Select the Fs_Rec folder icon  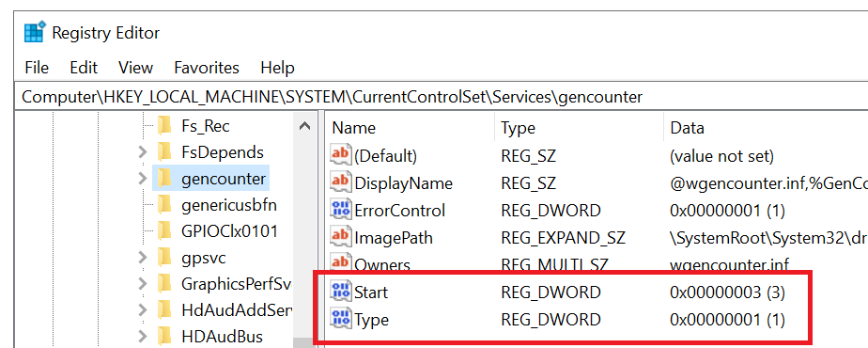click(x=164, y=126)
